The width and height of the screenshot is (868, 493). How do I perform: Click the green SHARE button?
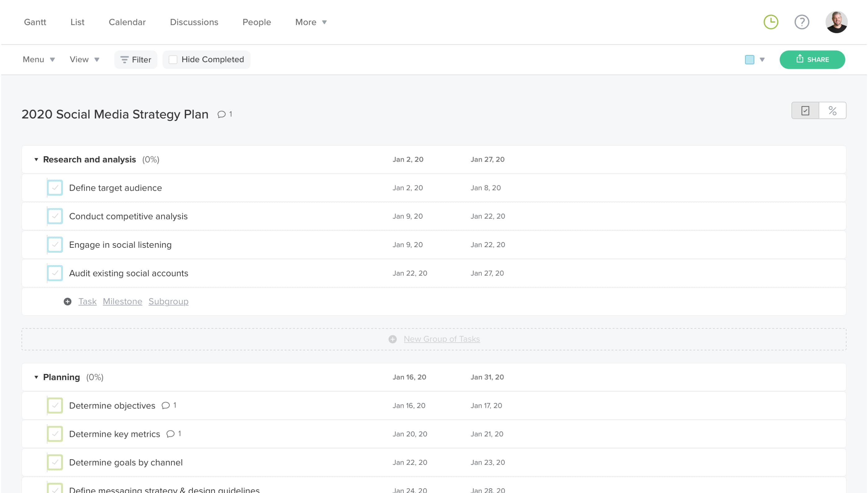coord(812,60)
